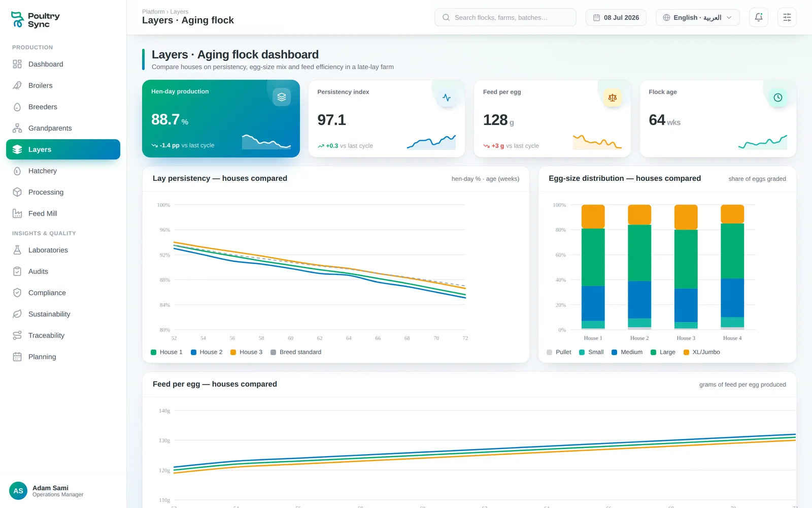This screenshot has height=508, width=812.
Task: Click the Hatchery icon in sidebar
Action: [17, 171]
